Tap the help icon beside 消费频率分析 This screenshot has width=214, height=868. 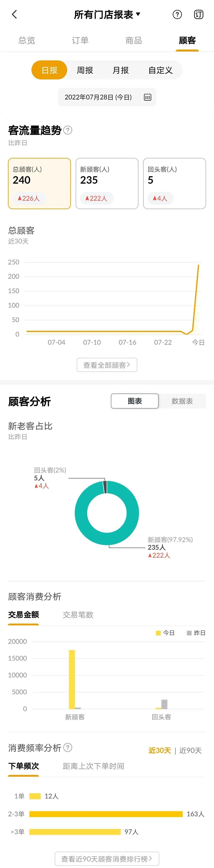68,748
